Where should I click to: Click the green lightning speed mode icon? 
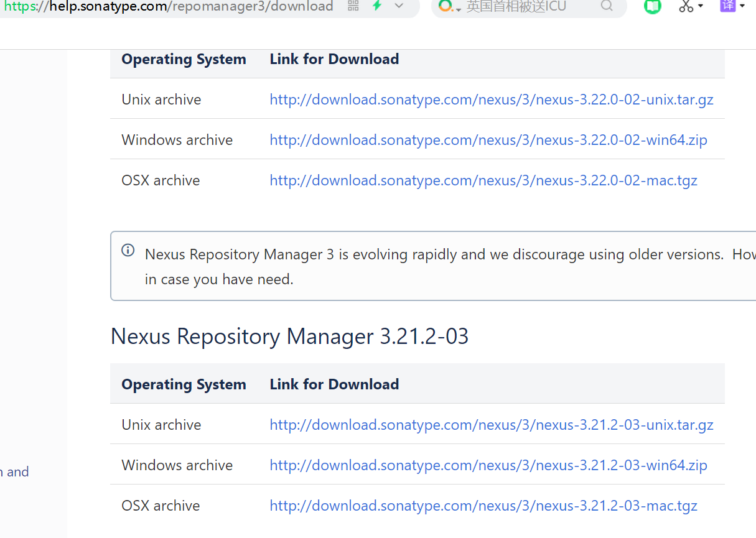click(x=377, y=6)
